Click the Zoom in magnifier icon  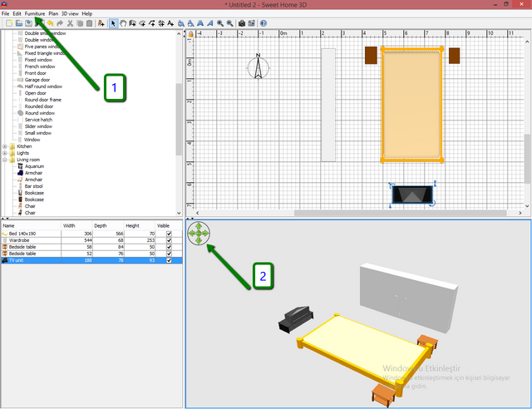coord(220,23)
